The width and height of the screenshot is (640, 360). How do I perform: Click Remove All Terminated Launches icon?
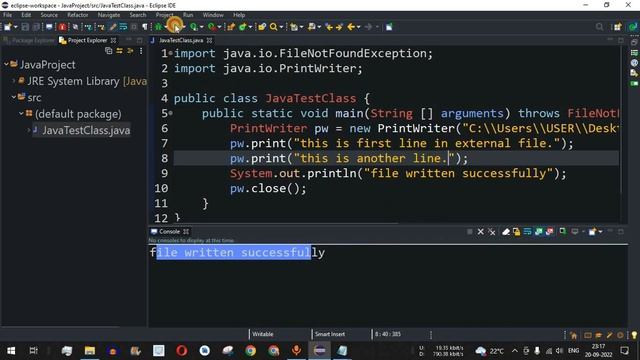tap(491, 231)
